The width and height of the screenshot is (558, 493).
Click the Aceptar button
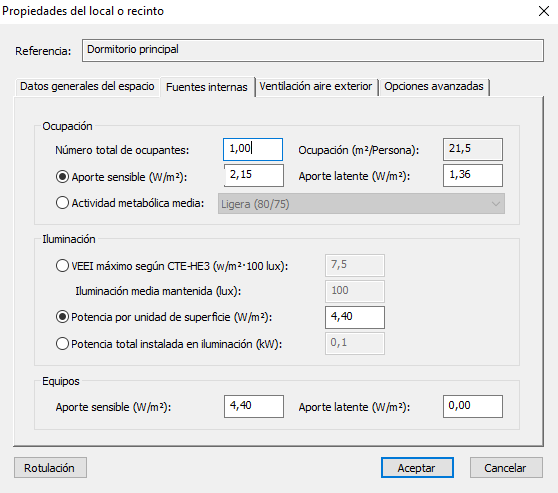[x=417, y=468]
